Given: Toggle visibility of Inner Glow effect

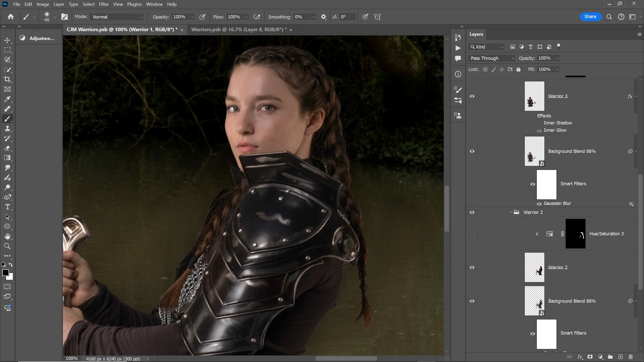Looking at the screenshot, I should [539, 130].
